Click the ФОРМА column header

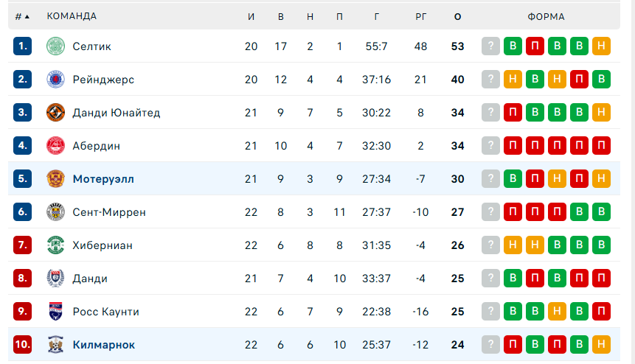(x=546, y=16)
